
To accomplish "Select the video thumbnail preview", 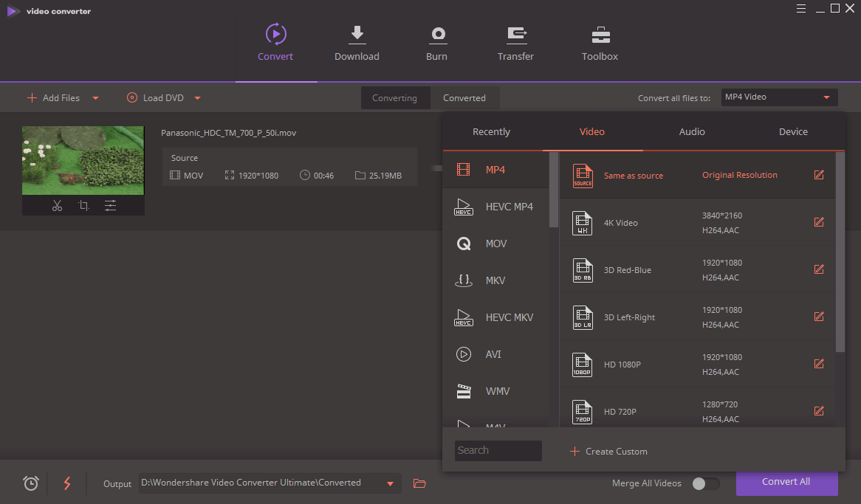I will point(83,160).
